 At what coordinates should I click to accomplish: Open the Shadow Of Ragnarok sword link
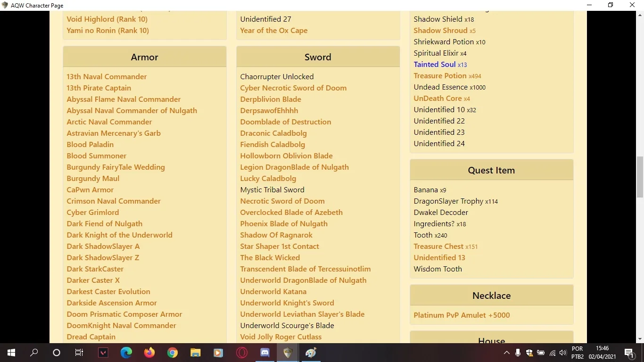click(x=276, y=235)
